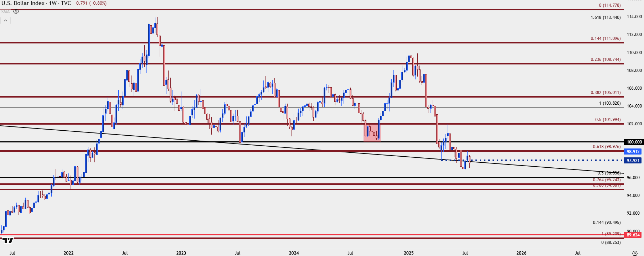Click the 0.618 (98.976) Fibonacci label
Viewport: 644px width, 256px height.
607,146
